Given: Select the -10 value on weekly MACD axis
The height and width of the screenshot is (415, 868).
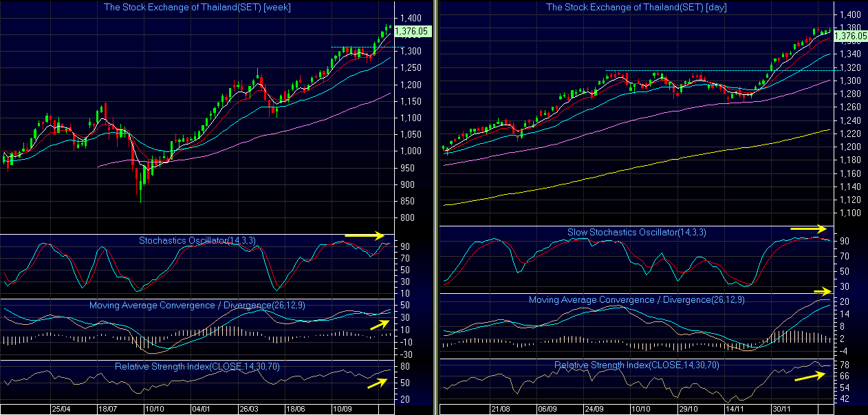Looking at the screenshot, I should pos(406,342).
